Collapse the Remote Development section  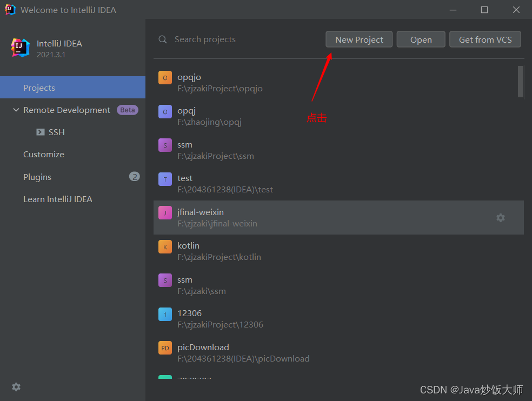click(x=16, y=110)
